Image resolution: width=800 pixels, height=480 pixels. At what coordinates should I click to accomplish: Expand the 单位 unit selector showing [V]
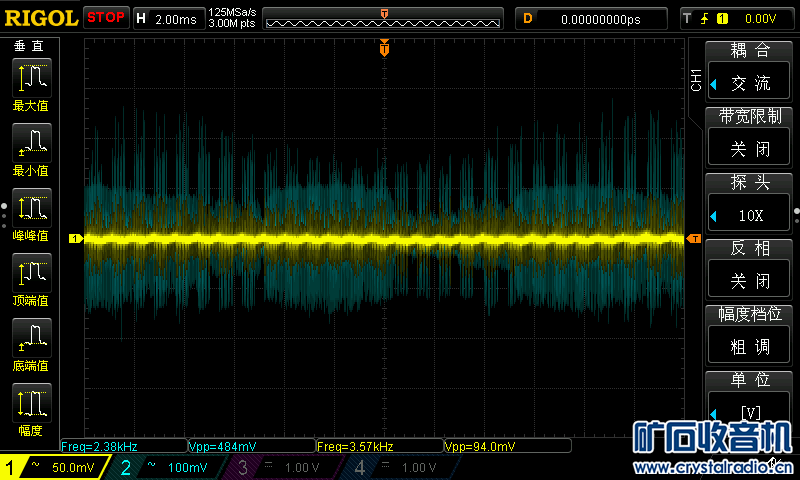(749, 411)
